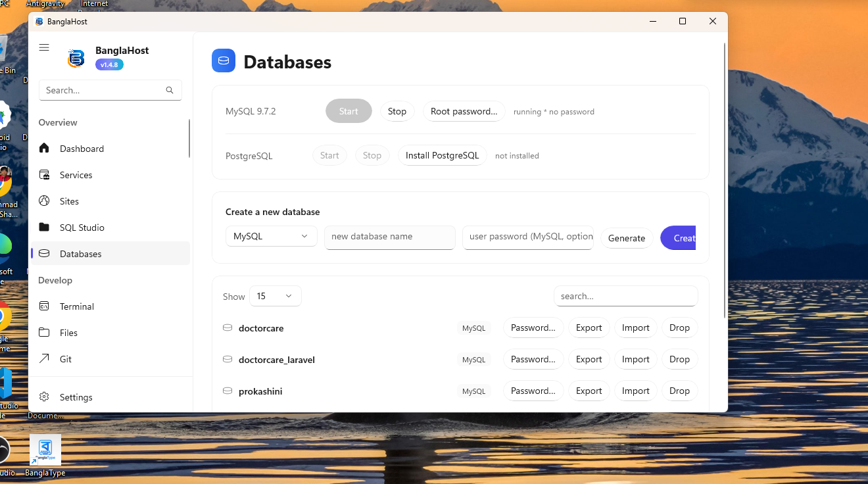The width and height of the screenshot is (868, 484).
Task: Click the MySQL tag on prokashini row
Action: pyautogui.click(x=474, y=391)
